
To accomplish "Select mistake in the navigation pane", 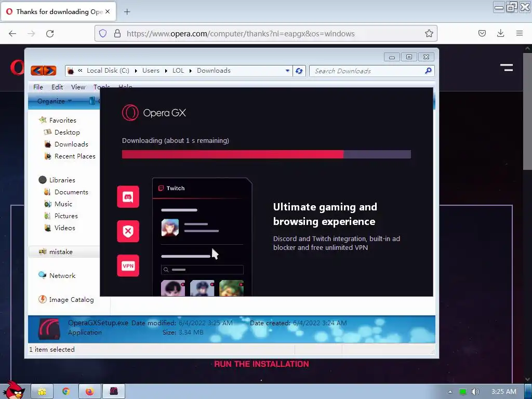I will click(61, 252).
